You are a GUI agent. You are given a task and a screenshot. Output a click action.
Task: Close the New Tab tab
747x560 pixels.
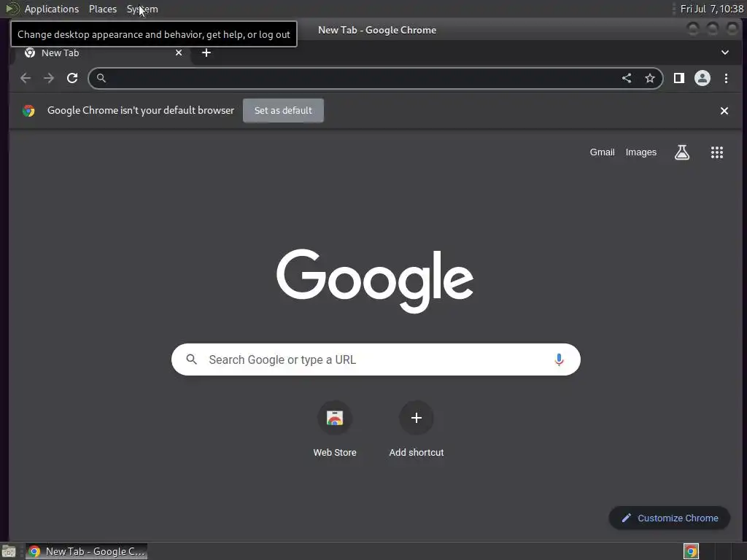point(179,52)
